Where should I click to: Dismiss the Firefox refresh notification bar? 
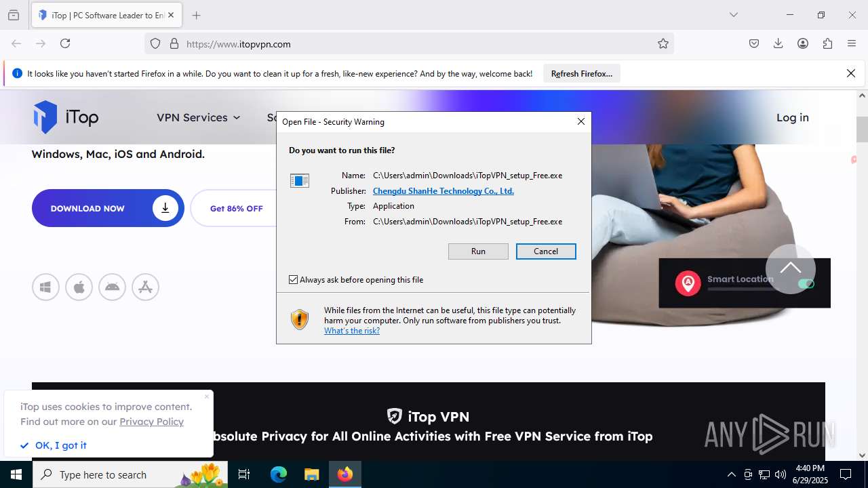(851, 73)
